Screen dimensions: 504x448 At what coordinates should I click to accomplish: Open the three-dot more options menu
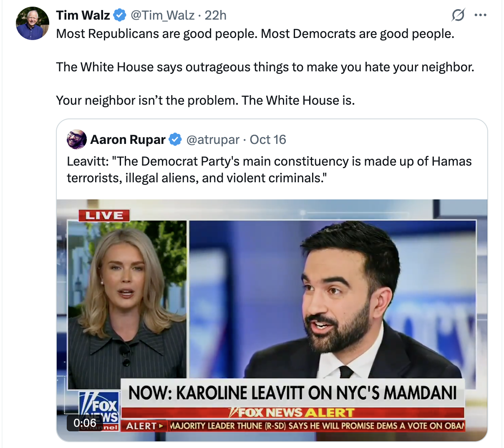pos(481,15)
